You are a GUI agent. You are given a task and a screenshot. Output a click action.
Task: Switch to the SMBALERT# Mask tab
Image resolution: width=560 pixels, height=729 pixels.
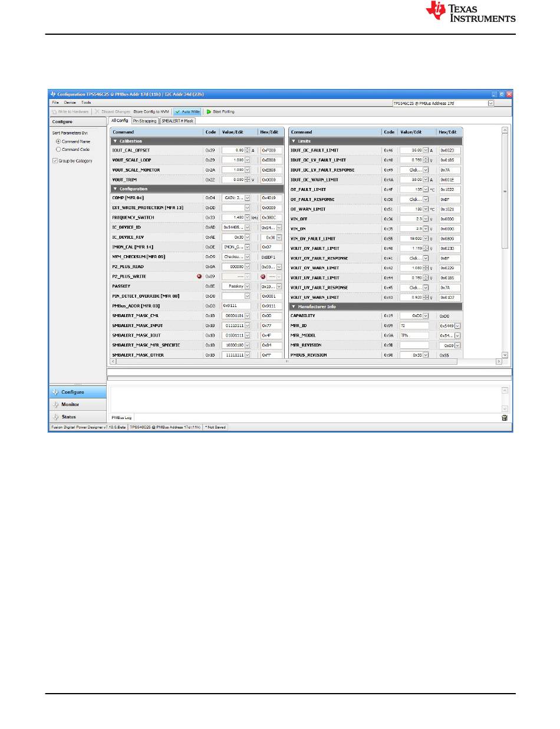[177, 121]
